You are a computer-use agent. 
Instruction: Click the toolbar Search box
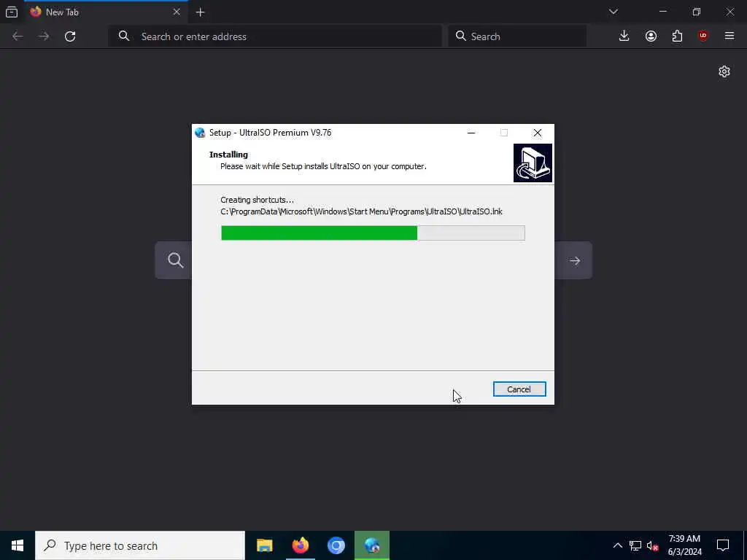tap(517, 36)
